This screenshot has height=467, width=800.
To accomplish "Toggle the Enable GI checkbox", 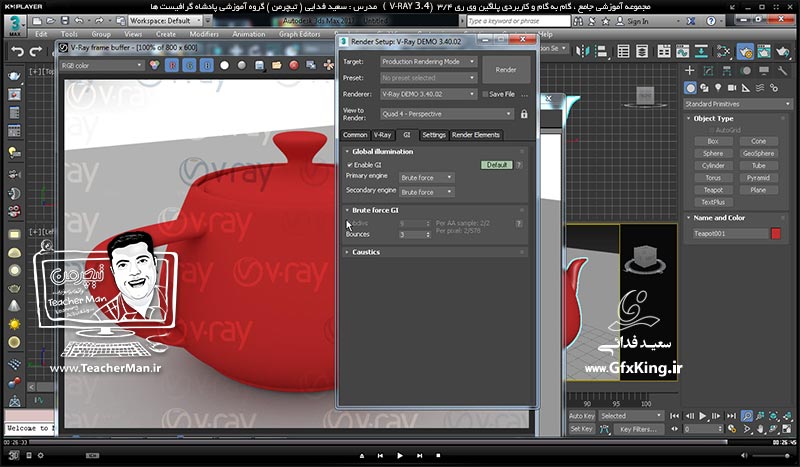I will click(350, 165).
